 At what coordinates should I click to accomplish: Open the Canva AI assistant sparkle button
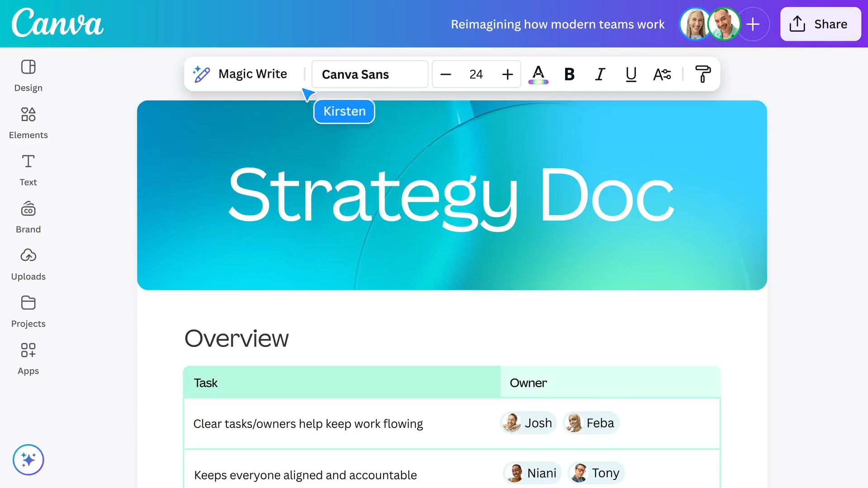tap(28, 460)
